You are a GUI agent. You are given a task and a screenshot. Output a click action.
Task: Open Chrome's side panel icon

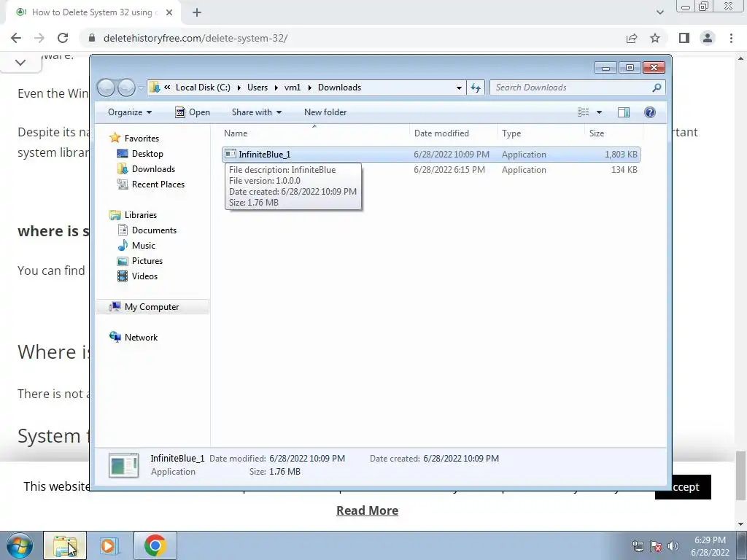click(x=684, y=38)
